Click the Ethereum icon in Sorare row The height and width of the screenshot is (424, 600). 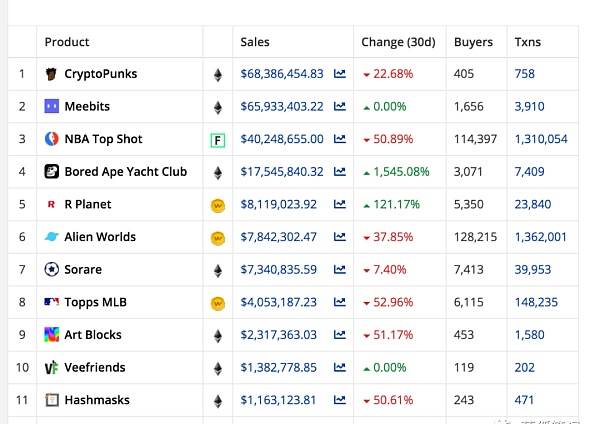pyautogui.click(x=218, y=271)
